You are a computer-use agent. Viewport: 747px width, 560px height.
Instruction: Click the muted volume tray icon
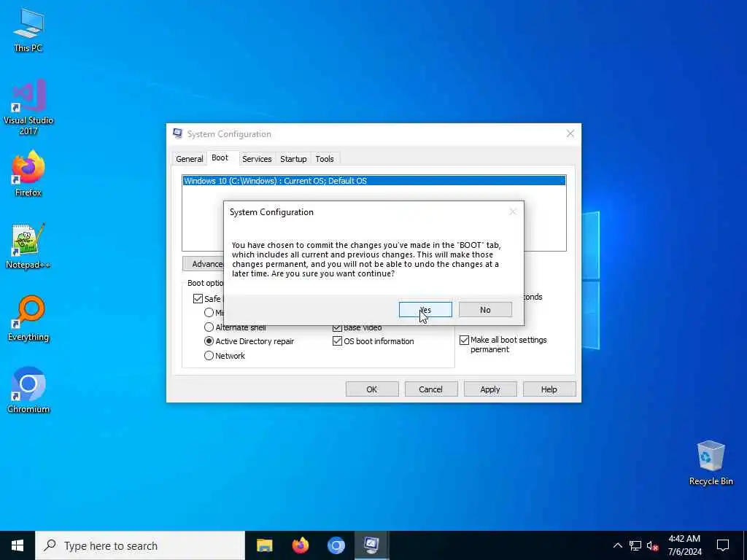(652, 545)
